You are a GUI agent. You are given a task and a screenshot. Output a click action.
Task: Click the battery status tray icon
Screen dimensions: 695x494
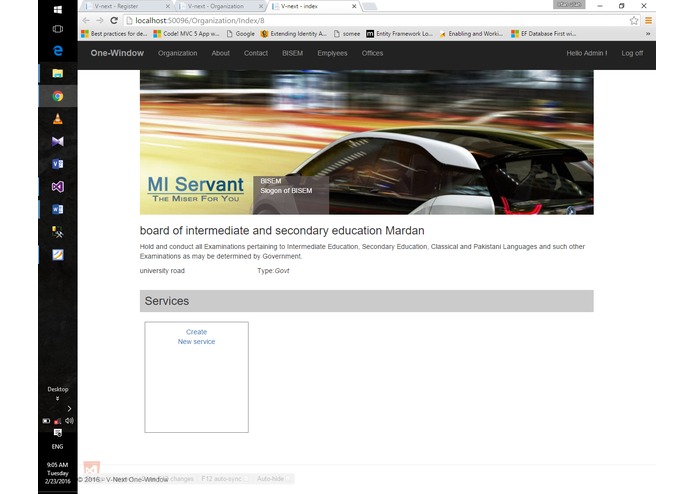click(46, 421)
